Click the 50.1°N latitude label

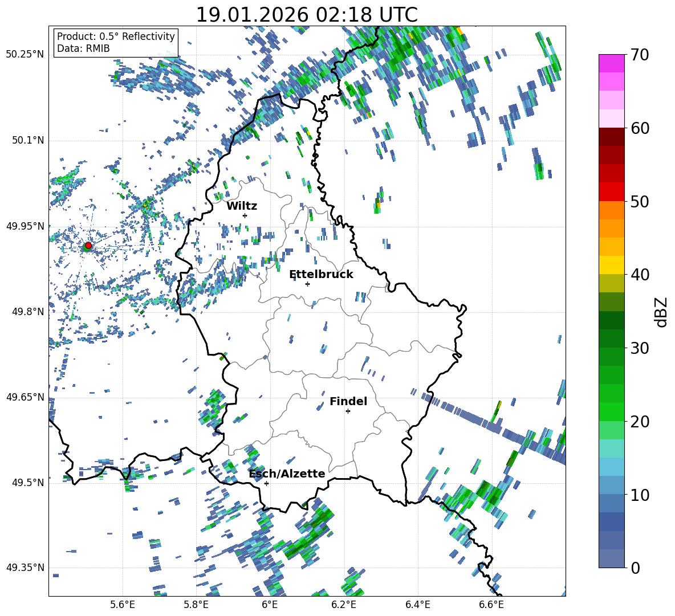(x=27, y=141)
